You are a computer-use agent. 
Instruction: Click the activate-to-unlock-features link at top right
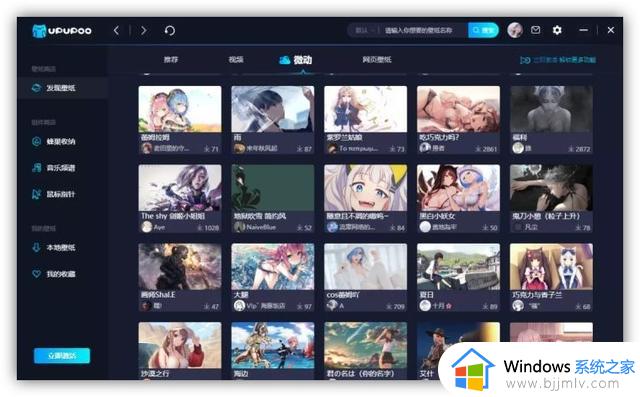(558, 60)
